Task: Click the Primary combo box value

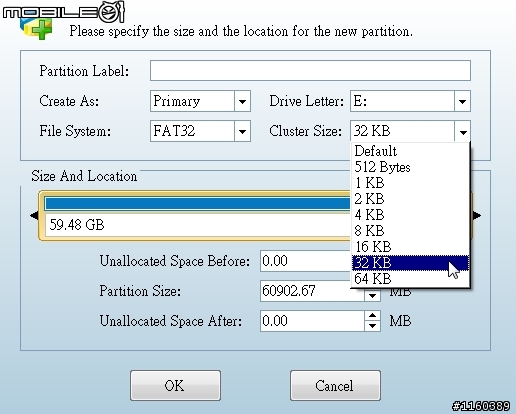Action: tap(192, 101)
